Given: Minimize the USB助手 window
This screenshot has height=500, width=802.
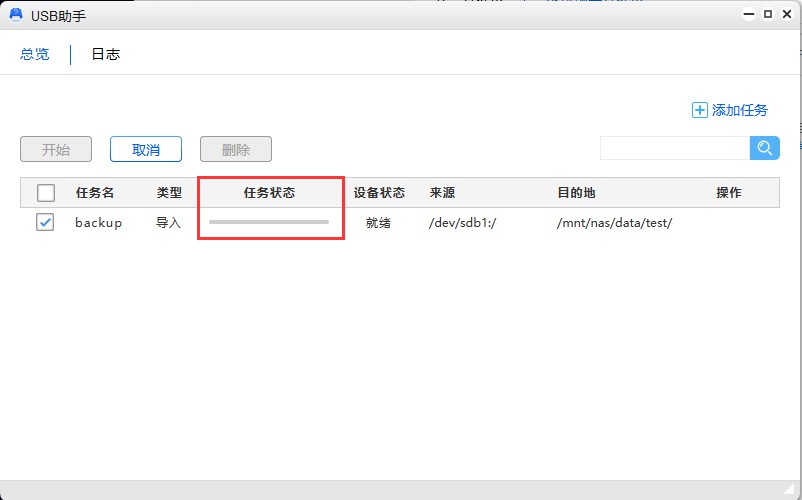Looking at the screenshot, I should point(748,15).
